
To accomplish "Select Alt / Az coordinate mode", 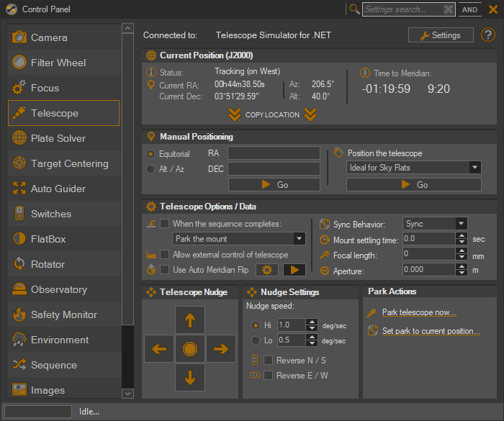I will tap(150, 169).
